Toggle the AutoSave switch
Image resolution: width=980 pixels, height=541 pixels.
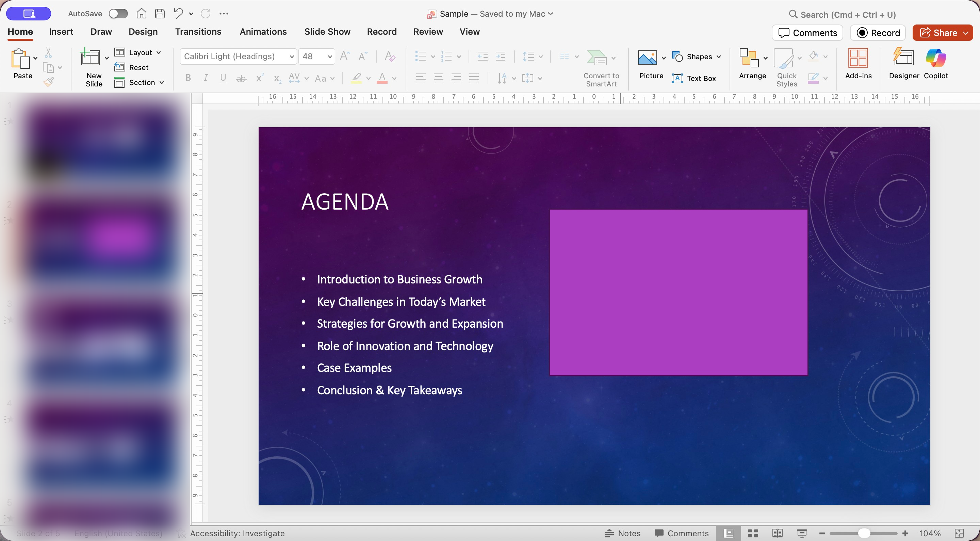pos(118,14)
